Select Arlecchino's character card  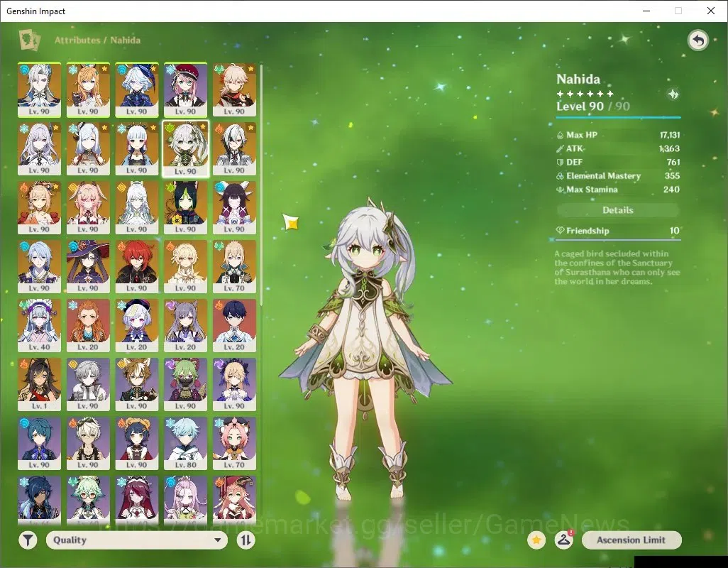(234, 149)
